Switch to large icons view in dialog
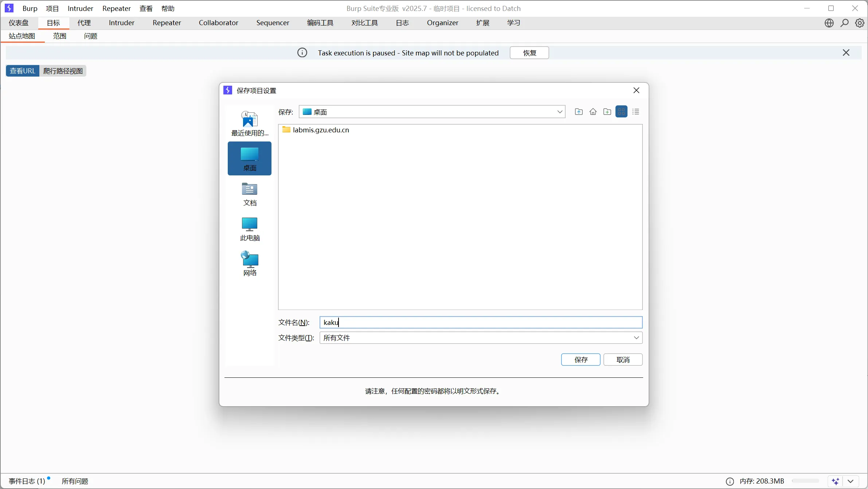The height and width of the screenshot is (489, 868). point(621,112)
